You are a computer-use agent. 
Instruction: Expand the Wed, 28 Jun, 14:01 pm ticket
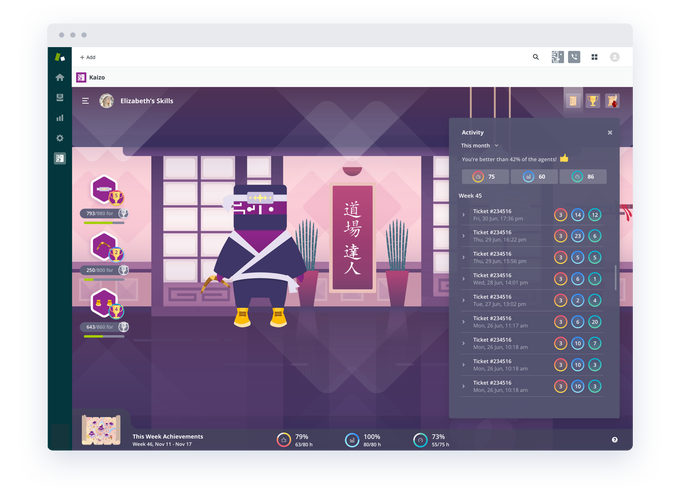[x=463, y=279]
